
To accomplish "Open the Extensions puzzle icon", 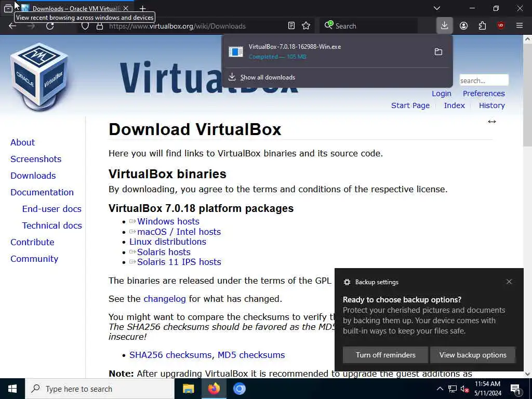I will 482,26.
